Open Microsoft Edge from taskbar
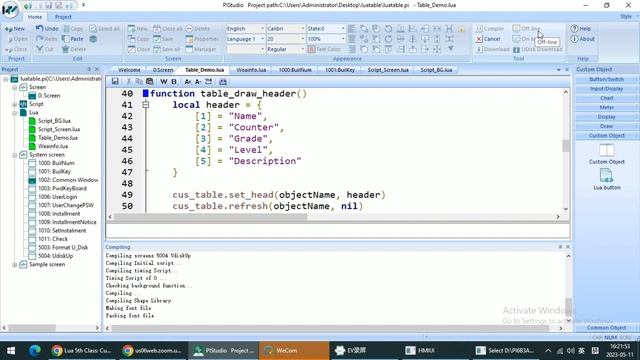 (35, 351)
